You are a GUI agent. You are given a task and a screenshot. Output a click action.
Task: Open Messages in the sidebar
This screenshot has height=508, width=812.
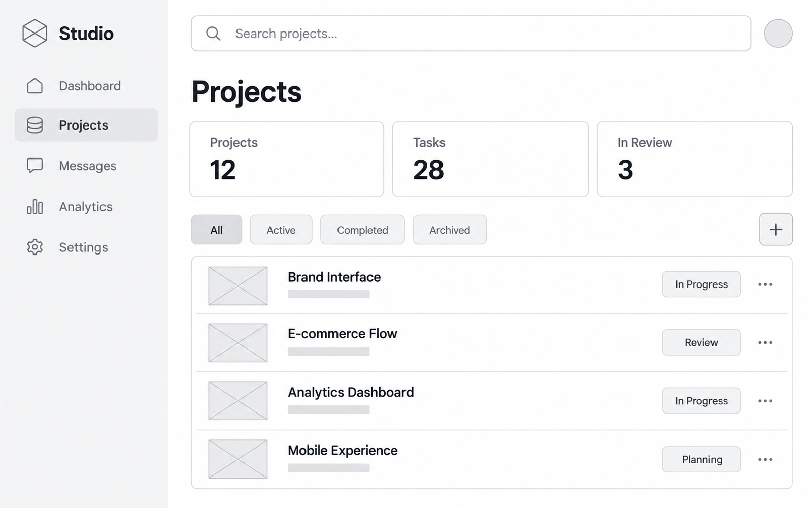[x=88, y=166]
